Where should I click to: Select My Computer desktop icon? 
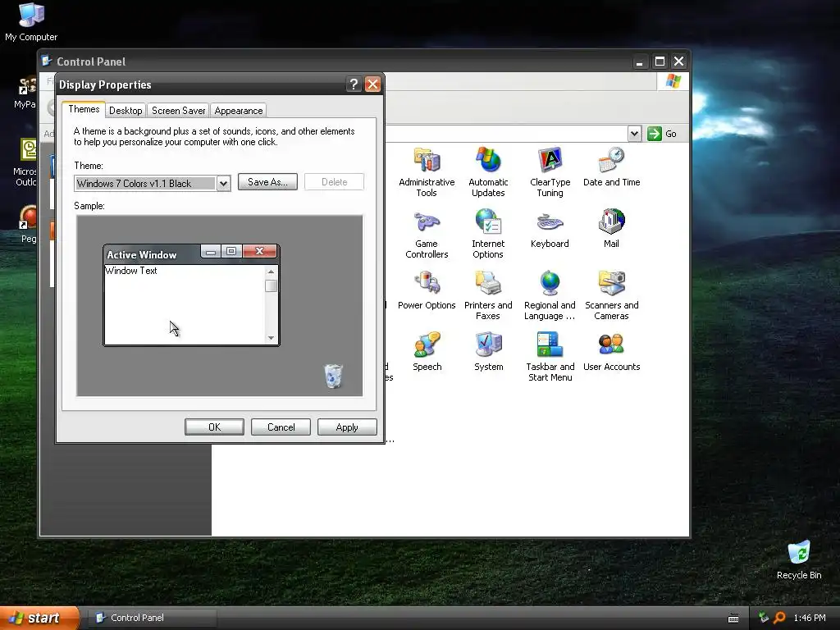point(31,21)
